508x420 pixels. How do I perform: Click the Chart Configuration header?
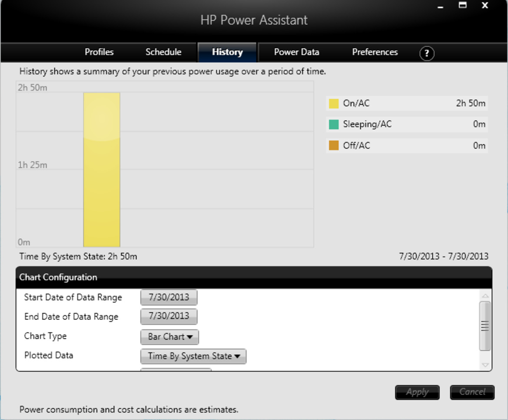pos(254,277)
